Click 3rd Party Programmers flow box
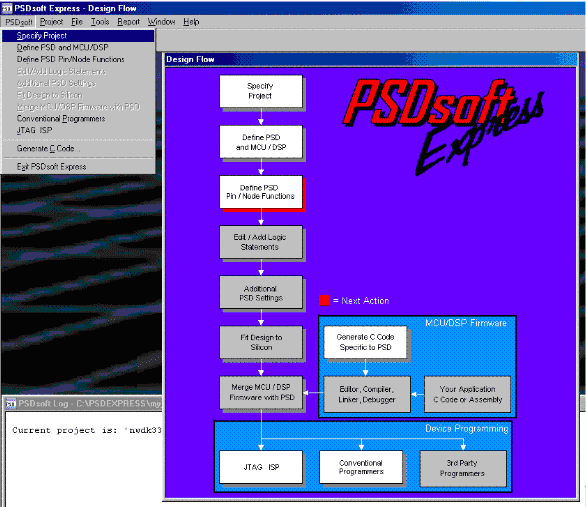This screenshot has height=507, width=586. (463, 469)
